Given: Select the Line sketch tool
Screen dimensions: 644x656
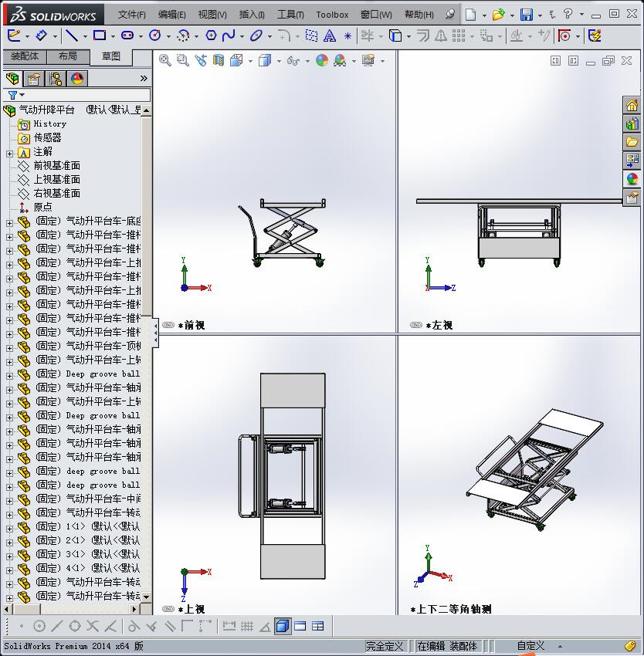Looking at the screenshot, I should click(72, 36).
